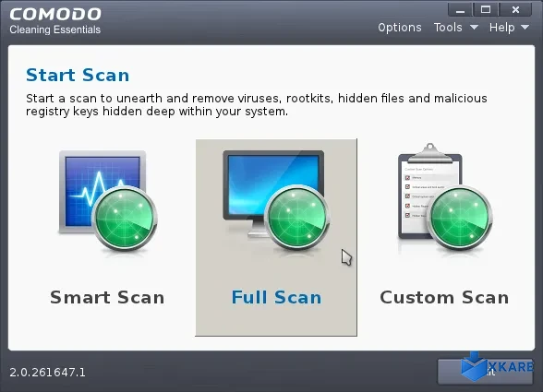The height and width of the screenshot is (392, 543).
Task: Open the Tools menu label
Action: 448,28
